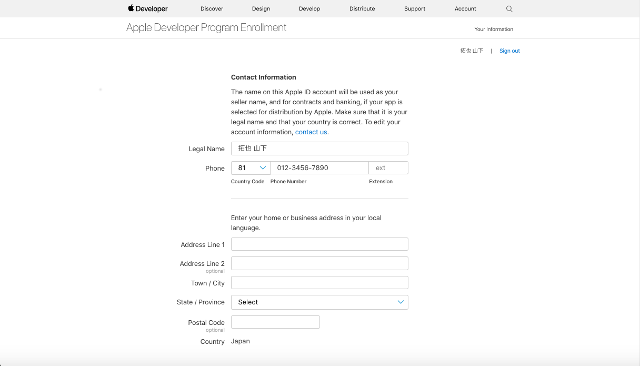Image resolution: width=640 pixels, height=366 pixels.
Task: Click the contact us link
Action: coord(311,132)
